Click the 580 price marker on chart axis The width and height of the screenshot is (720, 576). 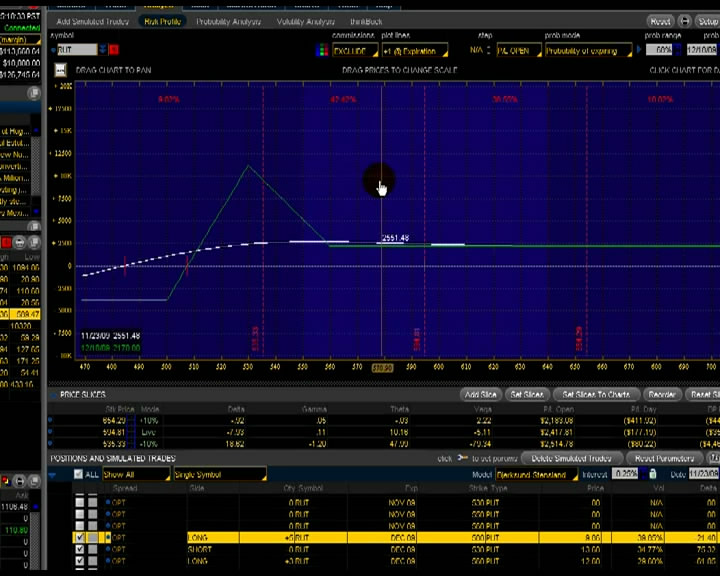pyautogui.click(x=382, y=368)
